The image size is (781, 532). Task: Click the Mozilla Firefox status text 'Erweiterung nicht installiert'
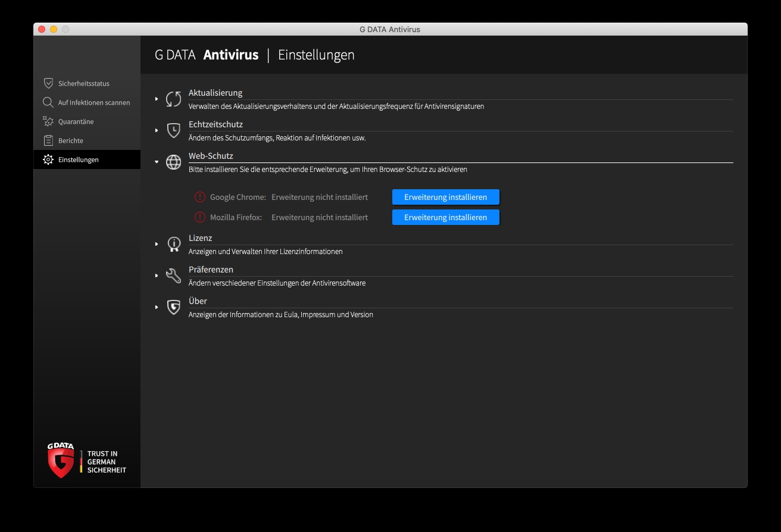click(x=320, y=217)
